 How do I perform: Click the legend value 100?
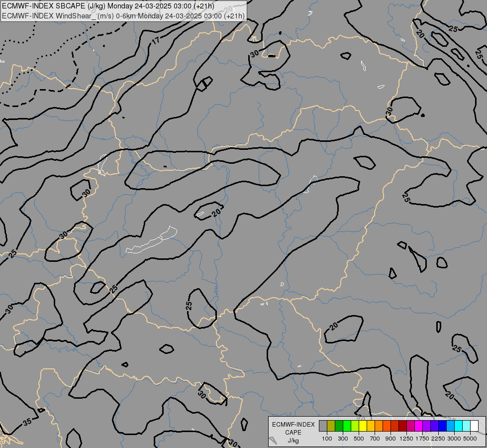327,439
